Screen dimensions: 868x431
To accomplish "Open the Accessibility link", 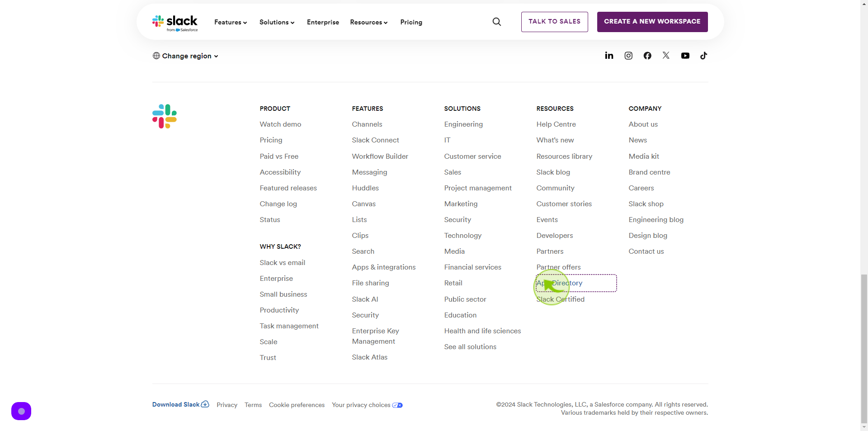I will pos(280,172).
